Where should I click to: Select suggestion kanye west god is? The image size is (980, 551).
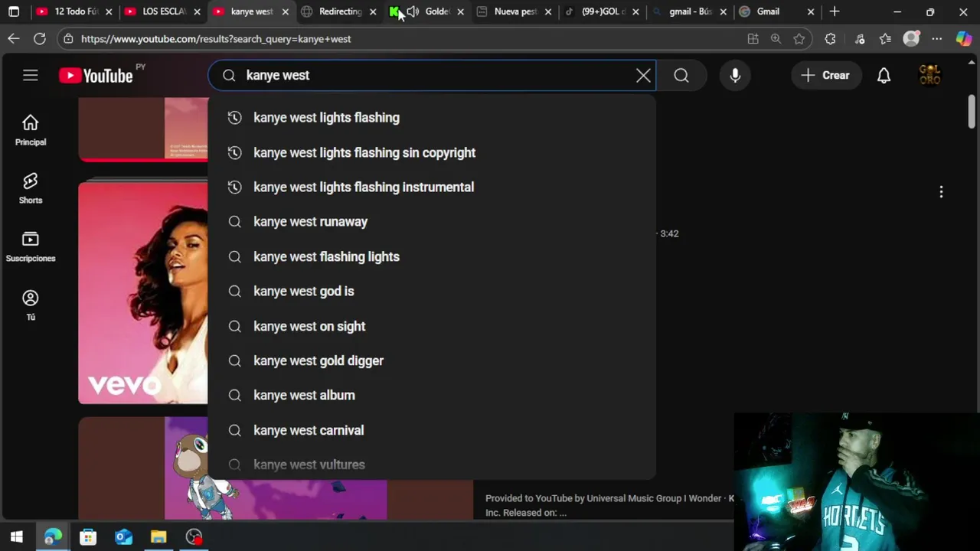pos(432,291)
